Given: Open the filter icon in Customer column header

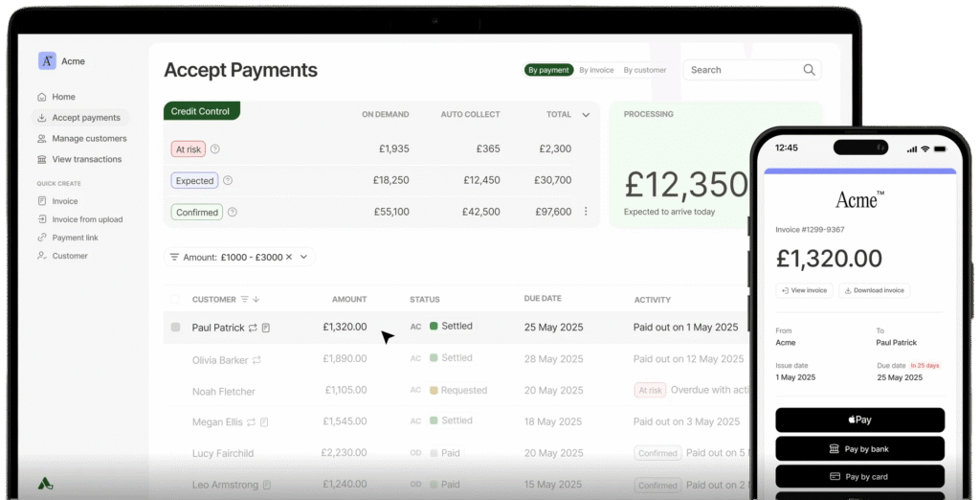Looking at the screenshot, I should coord(245,300).
